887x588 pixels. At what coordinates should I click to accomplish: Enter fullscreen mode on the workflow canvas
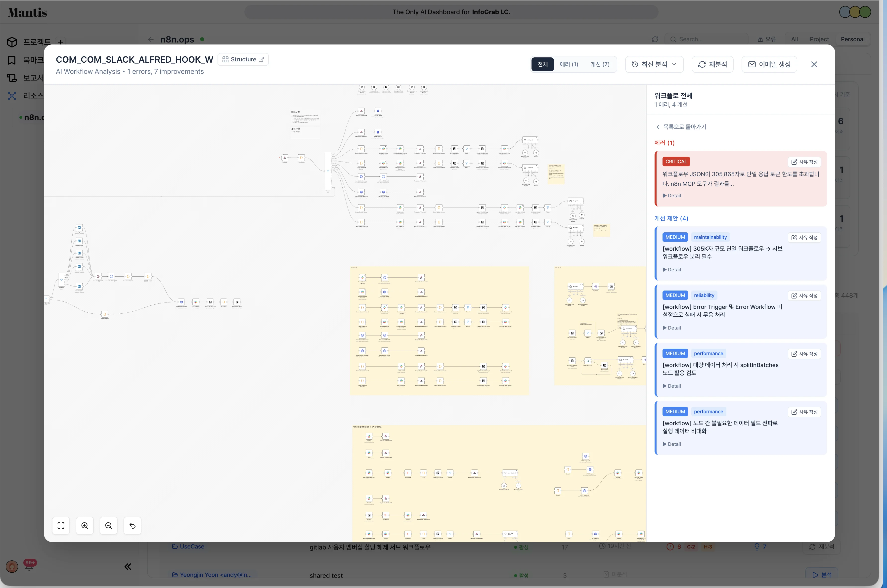coord(61,525)
